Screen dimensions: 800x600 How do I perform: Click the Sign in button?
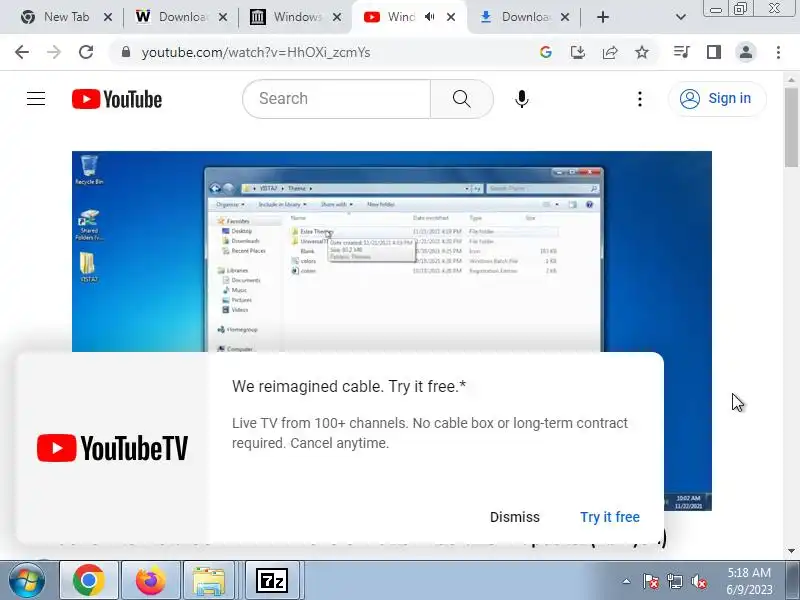tap(717, 98)
